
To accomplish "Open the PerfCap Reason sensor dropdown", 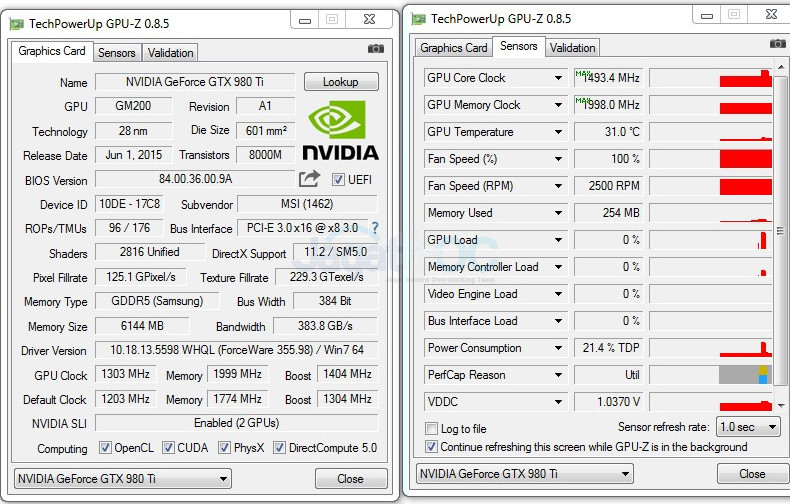I will [x=558, y=375].
